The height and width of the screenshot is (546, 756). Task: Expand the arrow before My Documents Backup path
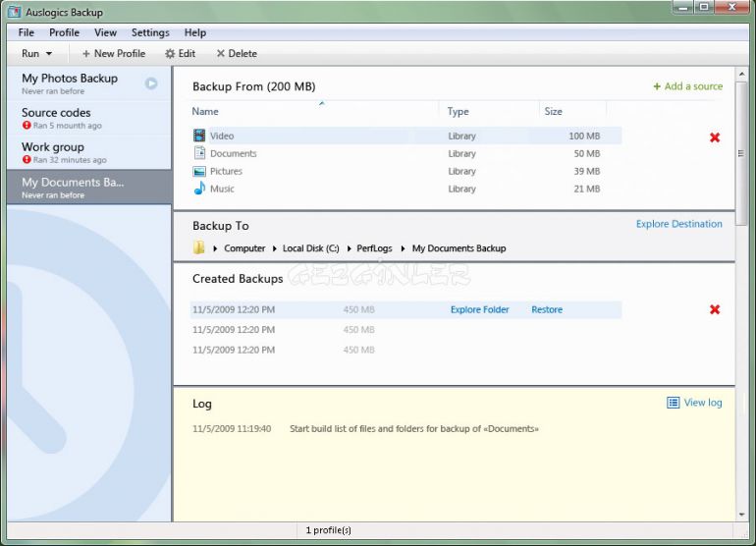pyautogui.click(x=404, y=248)
